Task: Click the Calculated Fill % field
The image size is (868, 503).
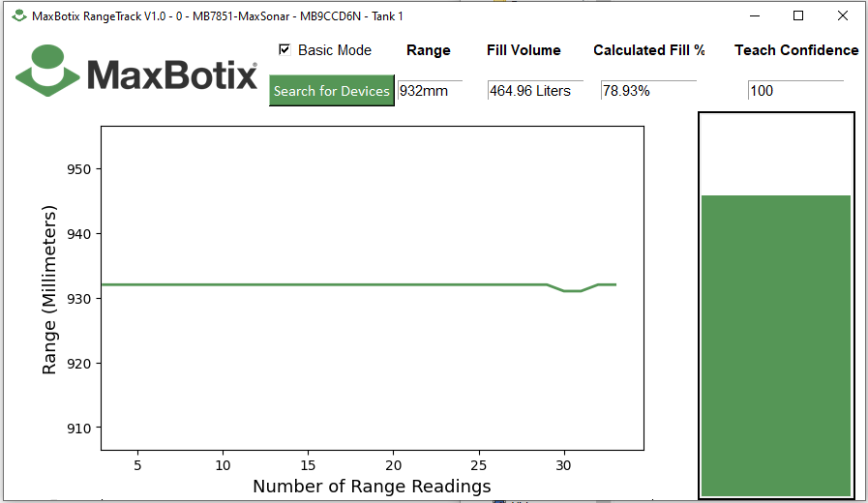Action: point(647,91)
